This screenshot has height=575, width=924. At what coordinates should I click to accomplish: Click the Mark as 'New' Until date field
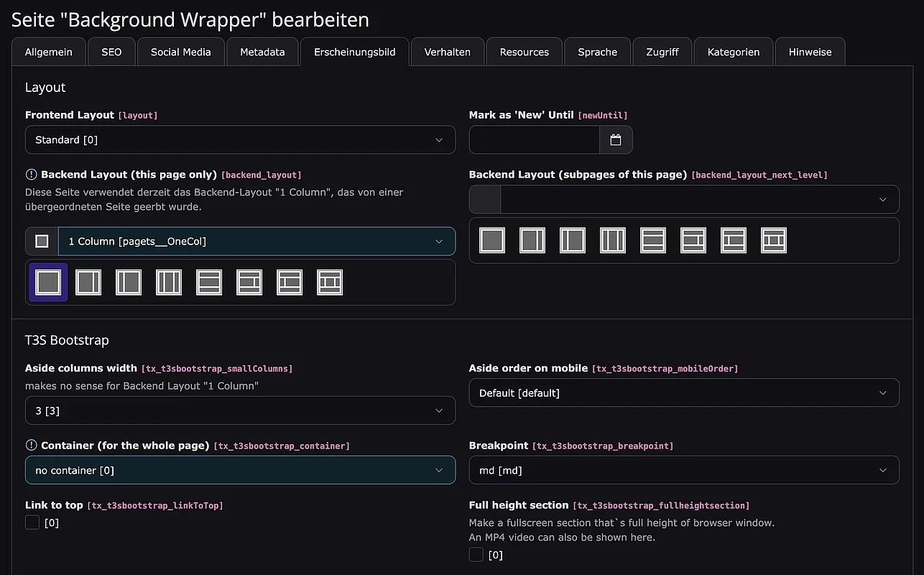pyautogui.click(x=534, y=140)
